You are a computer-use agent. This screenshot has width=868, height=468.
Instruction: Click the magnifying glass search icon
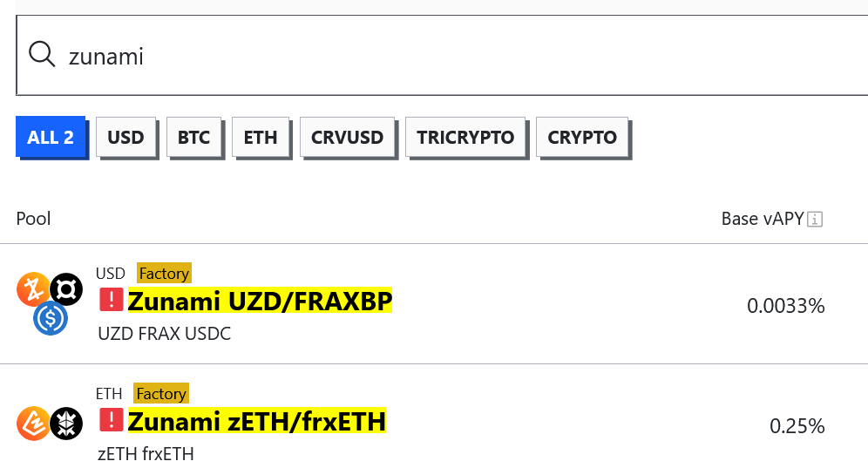click(42, 55)
